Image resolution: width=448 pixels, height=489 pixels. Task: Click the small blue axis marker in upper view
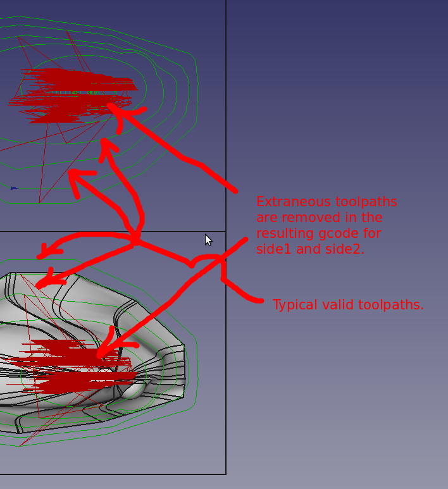pyautogui.click(x=14, y=188)
